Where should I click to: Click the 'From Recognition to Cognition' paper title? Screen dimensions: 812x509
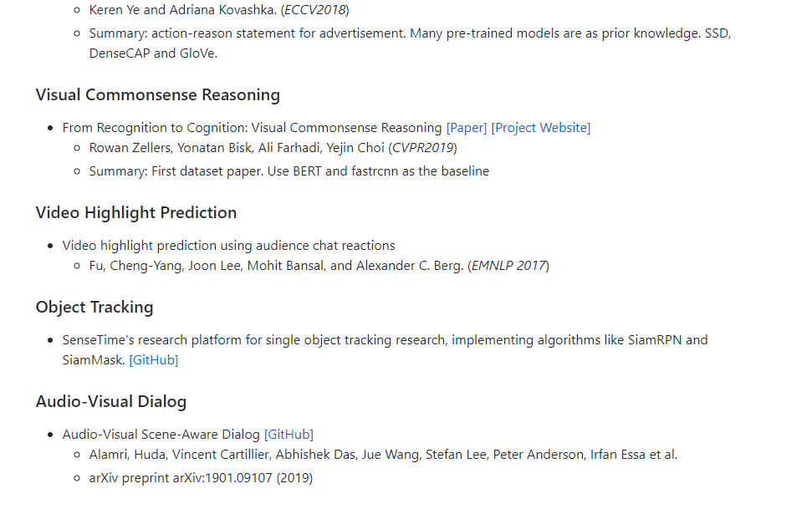tap(253, 128)
